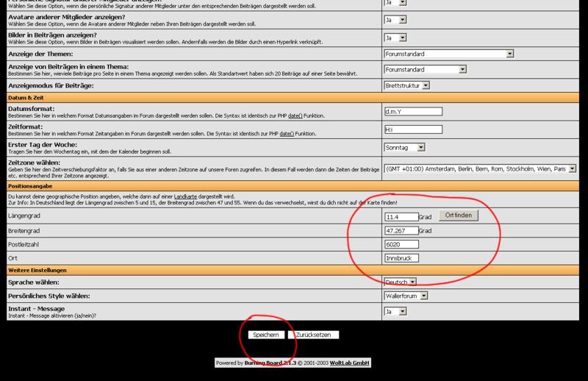588x381 pixels.
Task: Select the Breitengrad field with 47.267
Action: pyautogui.click(x=401, y=231)
